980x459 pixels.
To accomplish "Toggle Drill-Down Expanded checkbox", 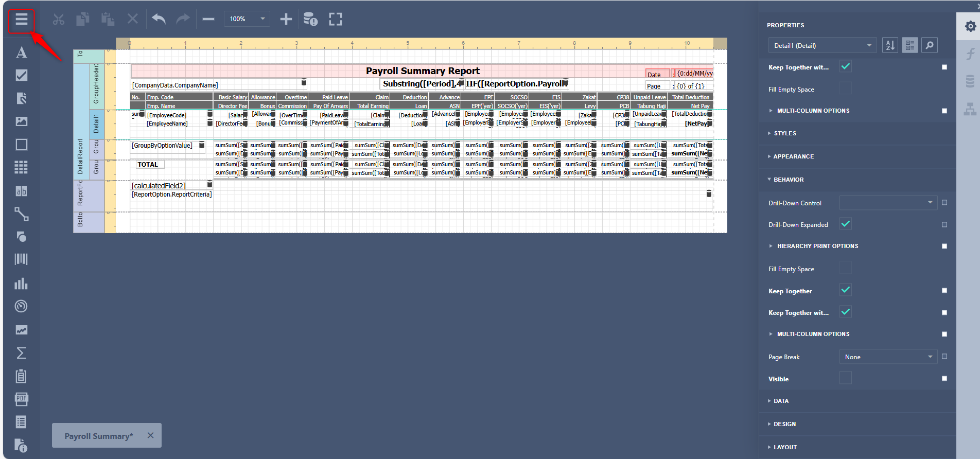I will point(845,224).
